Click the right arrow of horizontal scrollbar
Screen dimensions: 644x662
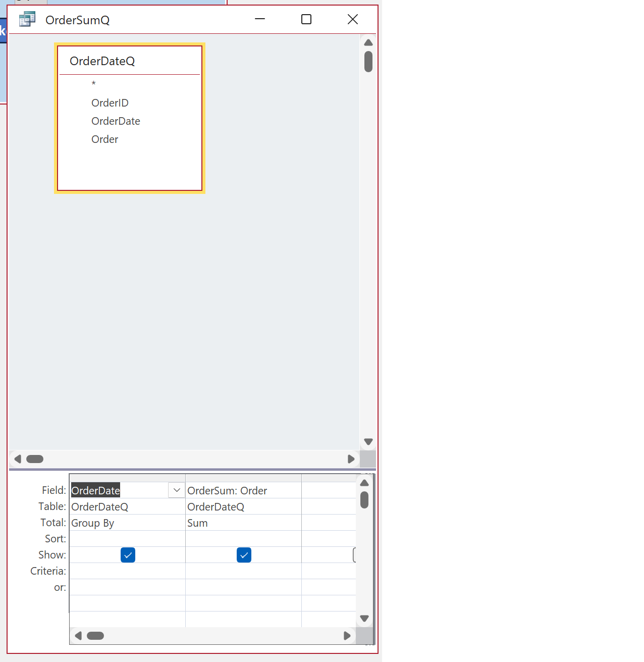point(351,459)
